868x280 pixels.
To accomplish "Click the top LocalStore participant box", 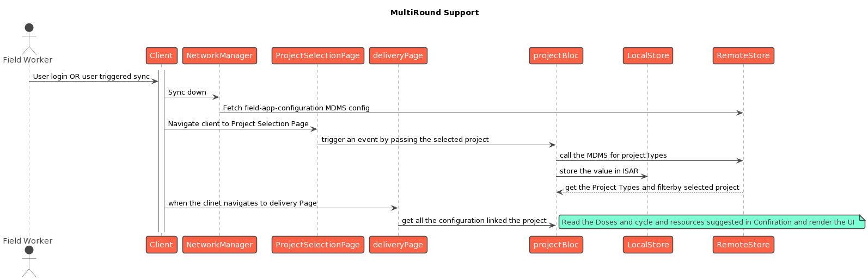I will pos(647,55).
